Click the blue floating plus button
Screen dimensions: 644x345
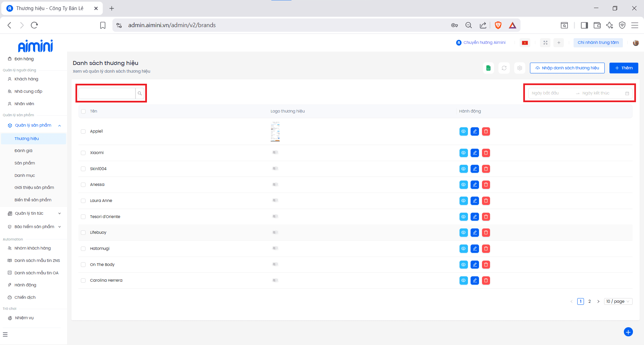[628, 332]
